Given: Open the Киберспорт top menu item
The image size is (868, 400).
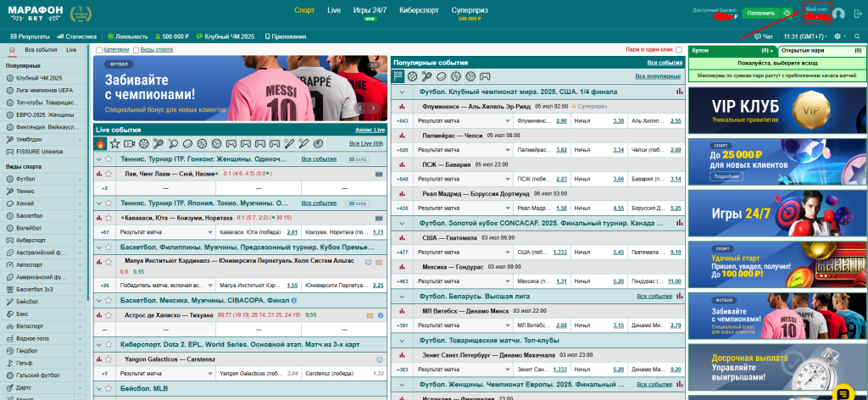Looking at the screenshot, I should (419, 10).
